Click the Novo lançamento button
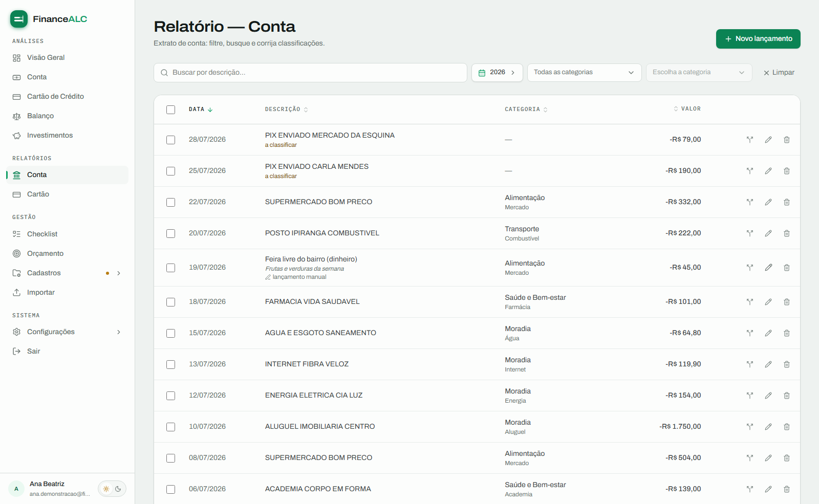Viewport: 819px width, 504px height. 758,39
